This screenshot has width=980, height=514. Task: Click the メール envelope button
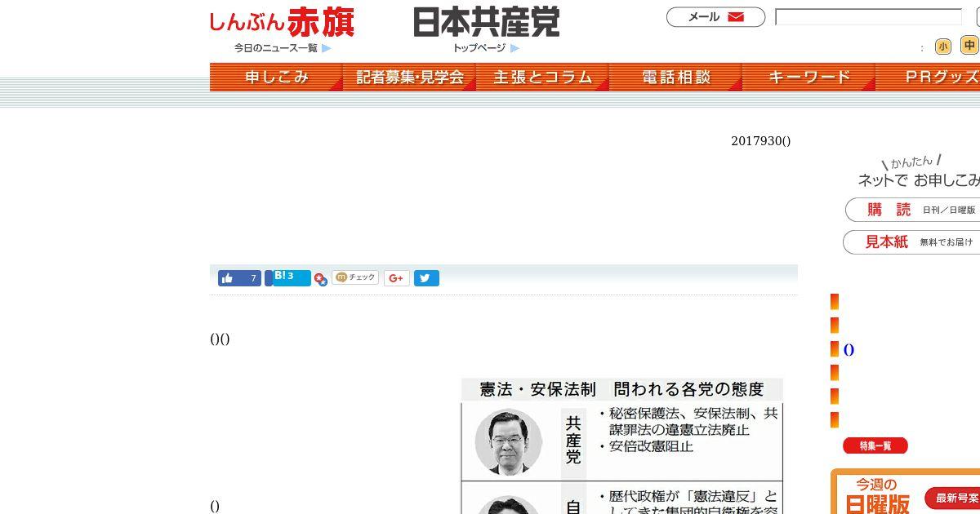click(715, 17)
